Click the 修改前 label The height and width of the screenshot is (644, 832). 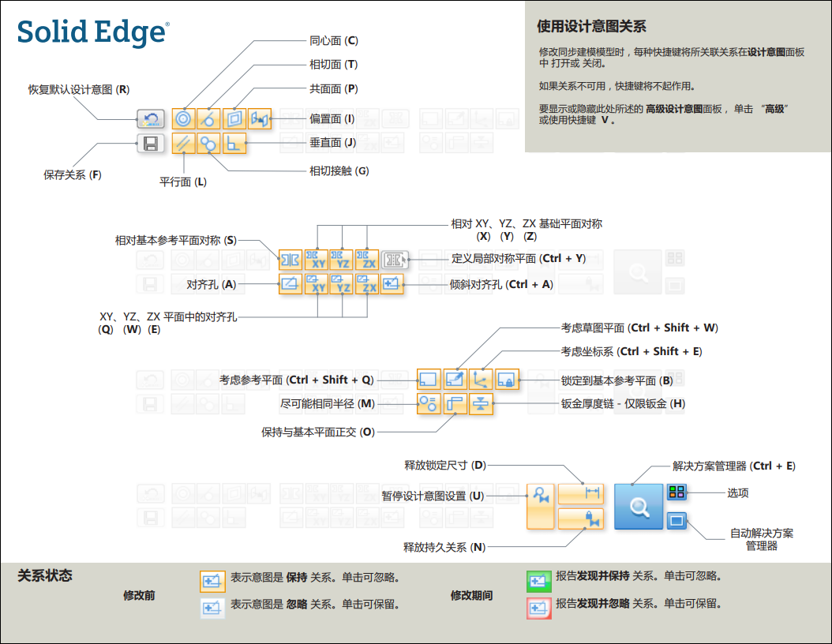tap(139, 595)
